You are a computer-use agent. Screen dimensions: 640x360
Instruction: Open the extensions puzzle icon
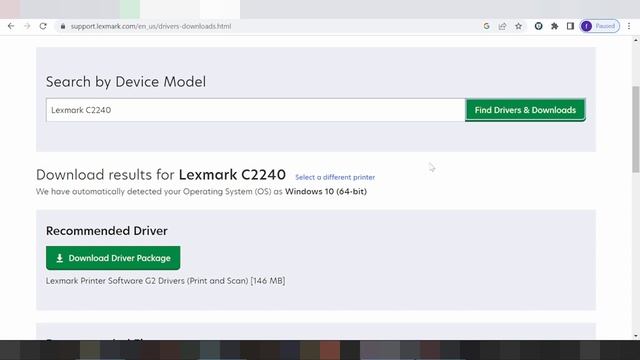[x=554, y=26]
